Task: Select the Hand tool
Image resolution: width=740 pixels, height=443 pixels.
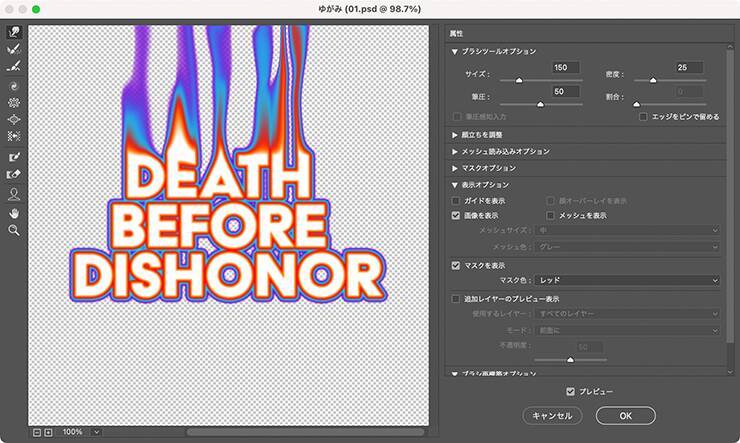Action: point(14,214)
